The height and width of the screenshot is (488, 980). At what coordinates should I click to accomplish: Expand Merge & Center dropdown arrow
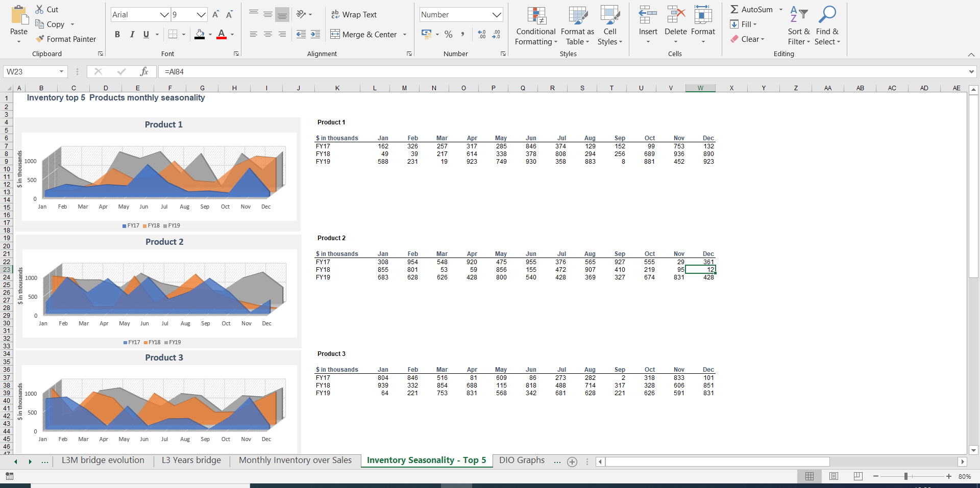pyautogui.click(x=405, y=34)
